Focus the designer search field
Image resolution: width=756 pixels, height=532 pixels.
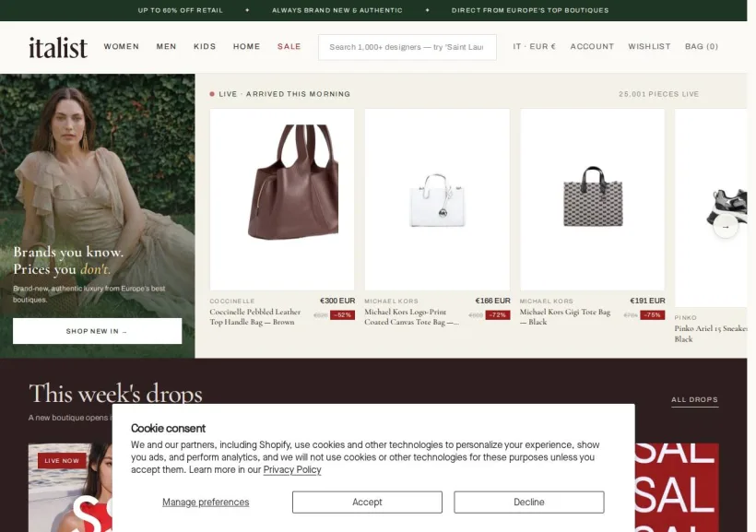pos(407,47)
